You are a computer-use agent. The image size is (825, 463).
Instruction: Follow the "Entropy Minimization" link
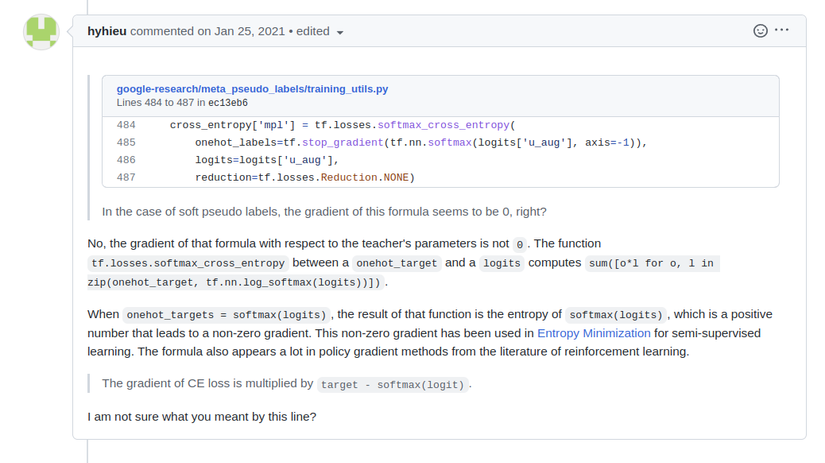point(594,333)
